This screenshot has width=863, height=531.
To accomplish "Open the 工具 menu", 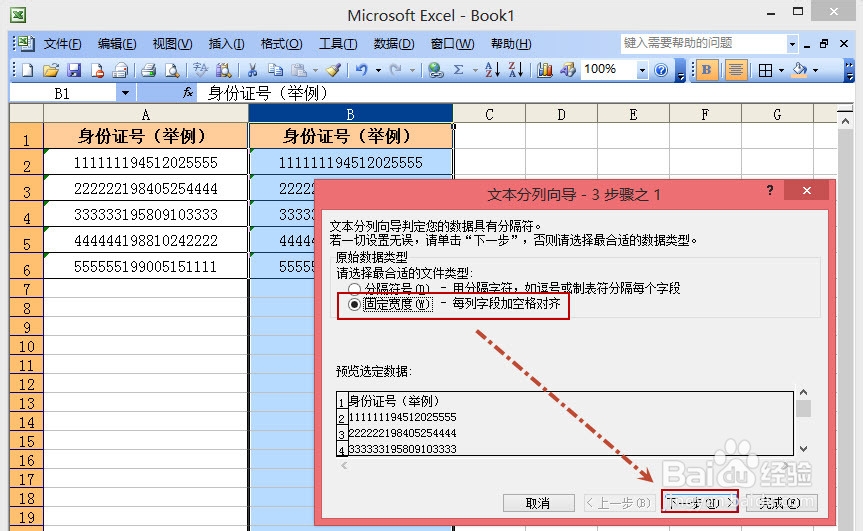I will (x=338, y=43).
